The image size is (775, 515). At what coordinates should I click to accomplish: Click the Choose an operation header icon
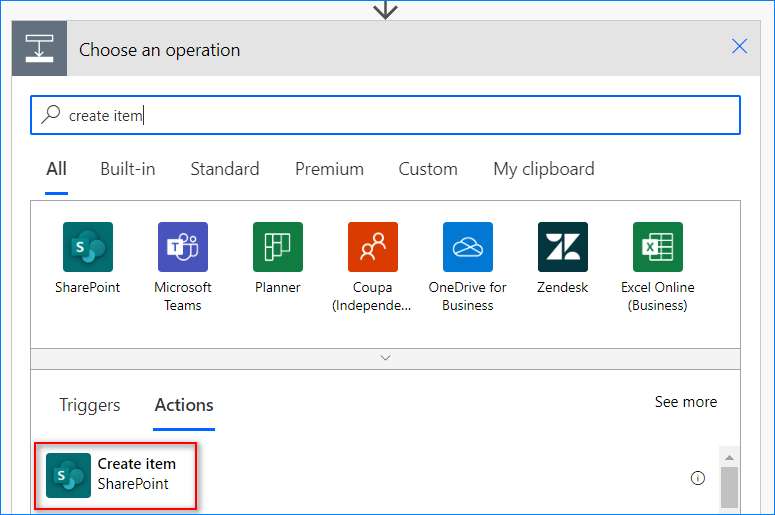pos(40,48)
